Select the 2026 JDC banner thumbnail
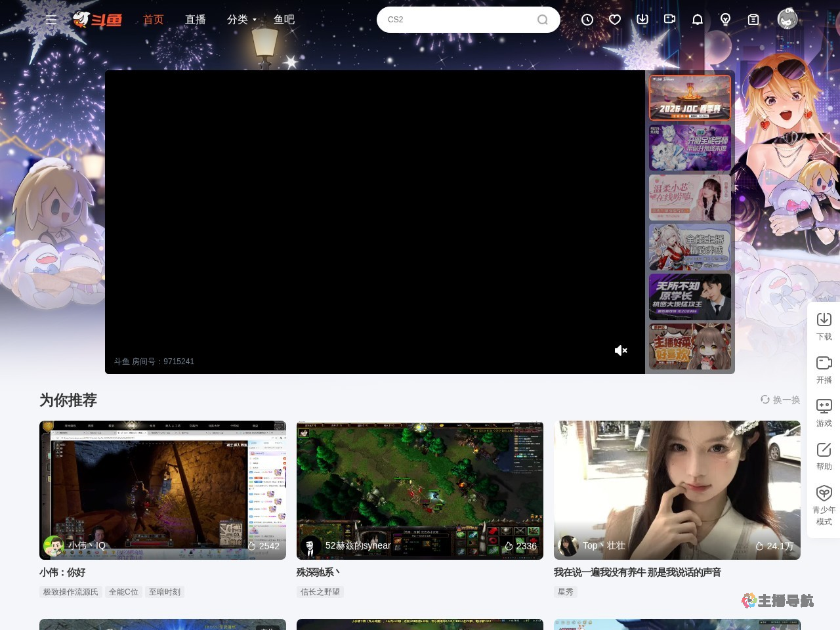The image size is (840, 630). tap(690, 97)
